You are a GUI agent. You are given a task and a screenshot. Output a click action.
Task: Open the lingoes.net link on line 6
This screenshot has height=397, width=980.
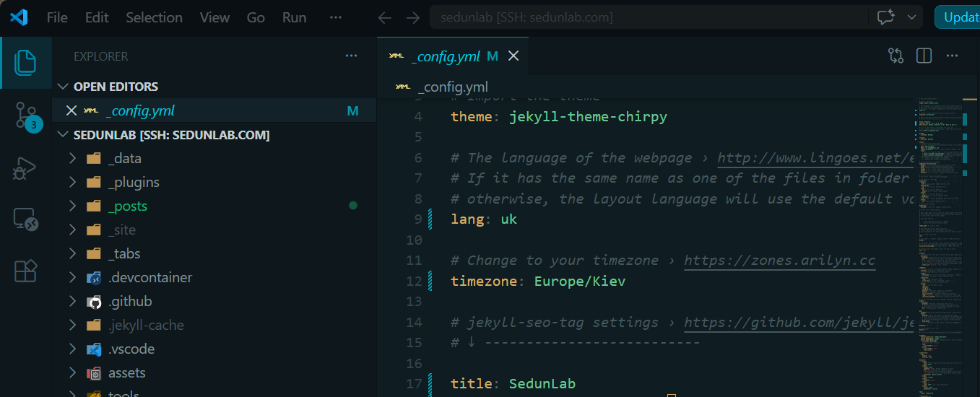(x=815, y=158)
